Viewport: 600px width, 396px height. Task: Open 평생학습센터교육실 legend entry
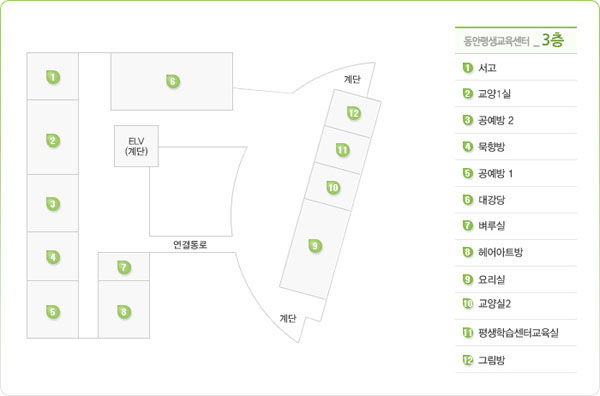point(516,332)
